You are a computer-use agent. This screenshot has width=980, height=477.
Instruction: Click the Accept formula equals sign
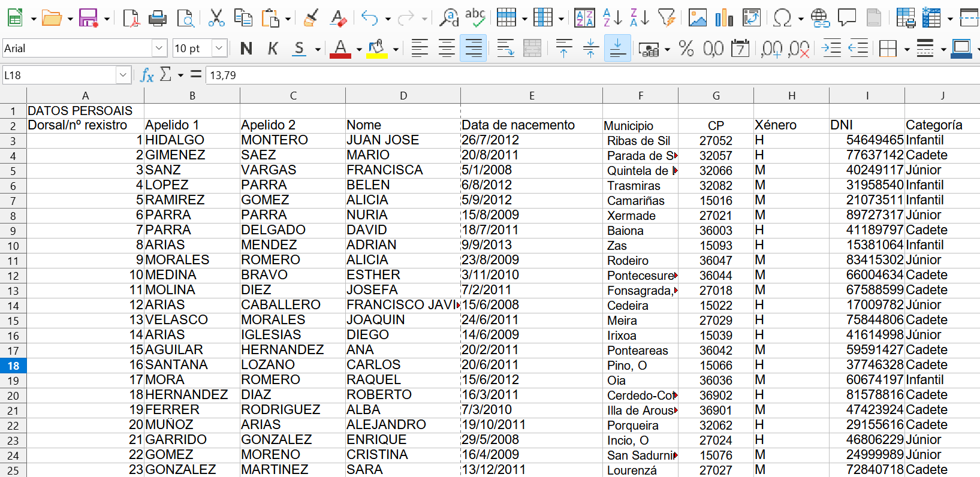click(x=195, y=74)
